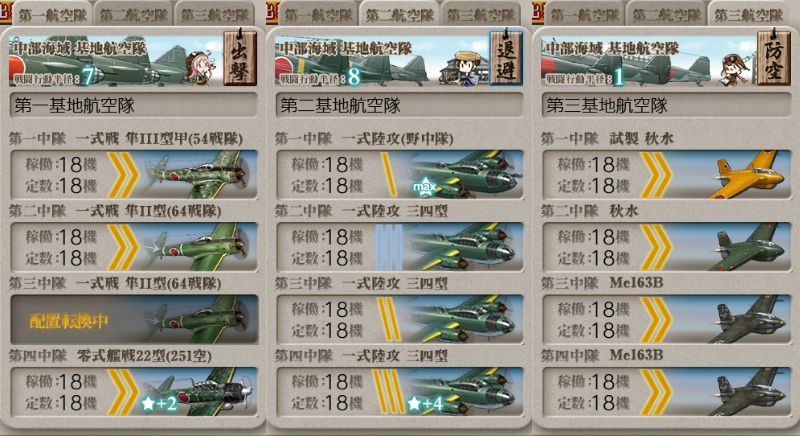Open the second 第二航空隊 tab in left panel
800x436 pixels.
tap(133, 15)
